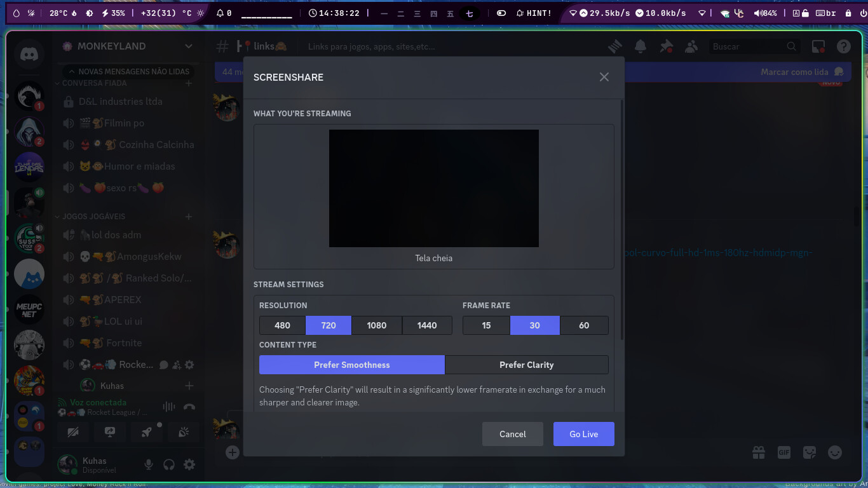Open the blue cat avatar server
This screenshot has width=868, height=488.
[x=29, y=274]
